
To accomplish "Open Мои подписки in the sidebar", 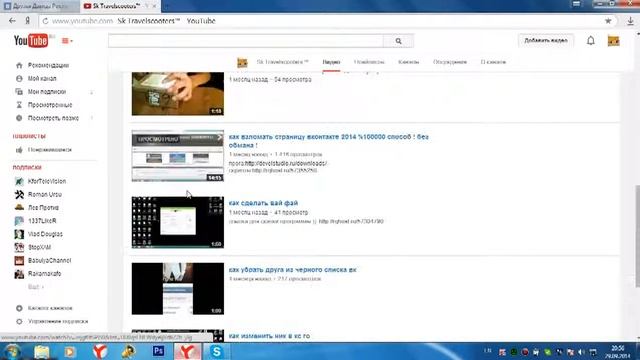I will point(47,92).
